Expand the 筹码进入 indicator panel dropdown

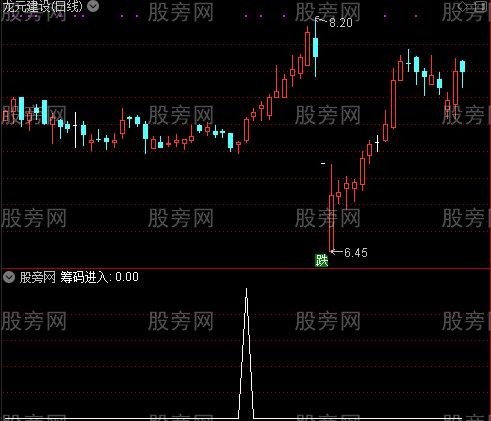[x=9, y=277]
